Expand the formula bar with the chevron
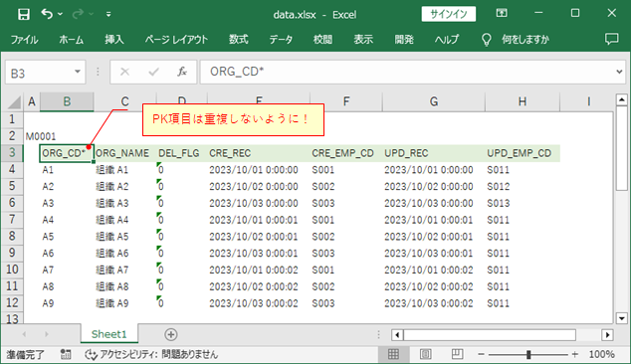The image size is (631, 364). (x=619, y=72)
